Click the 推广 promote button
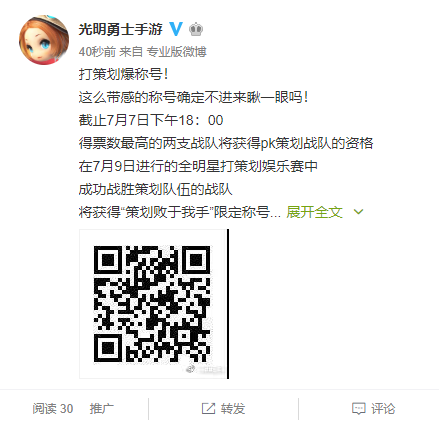The image size is (439, 426). click(x=102, y=409)
